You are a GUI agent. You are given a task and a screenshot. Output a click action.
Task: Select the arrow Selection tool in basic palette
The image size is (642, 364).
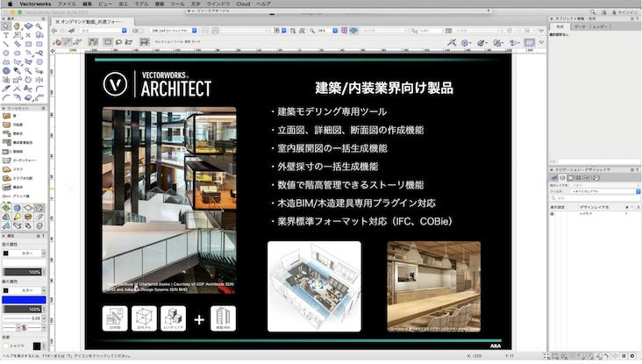pyautogui.click(x=6, y=26)
